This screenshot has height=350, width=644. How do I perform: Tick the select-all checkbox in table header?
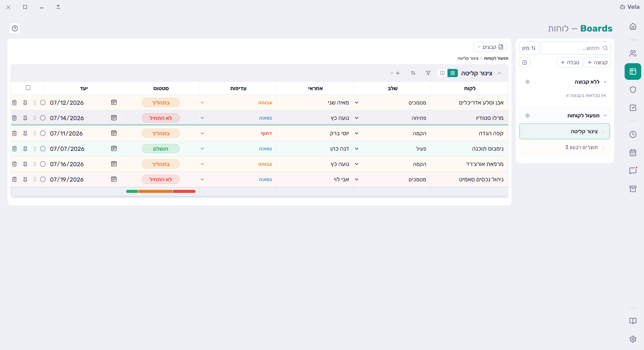pos(28,88)
